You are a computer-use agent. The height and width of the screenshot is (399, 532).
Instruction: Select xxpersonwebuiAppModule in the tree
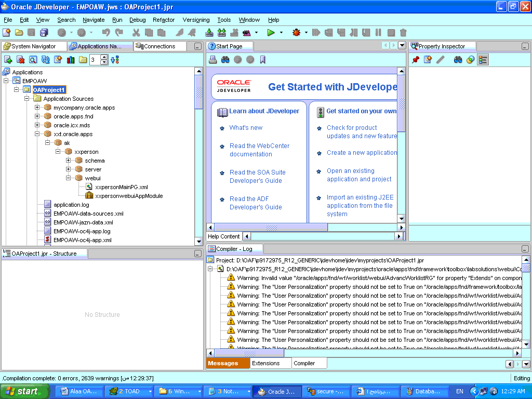(129, 196)
